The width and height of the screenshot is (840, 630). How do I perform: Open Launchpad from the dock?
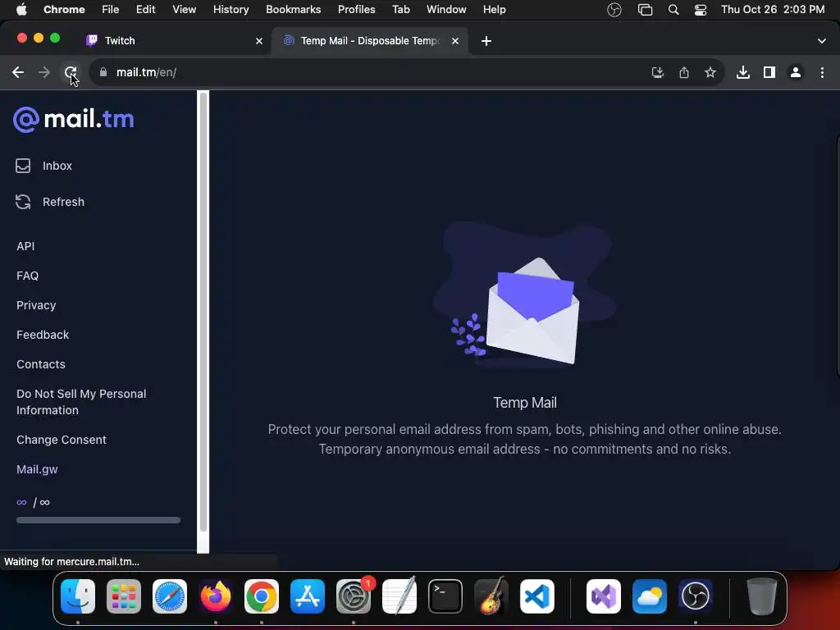pos(124,596)
